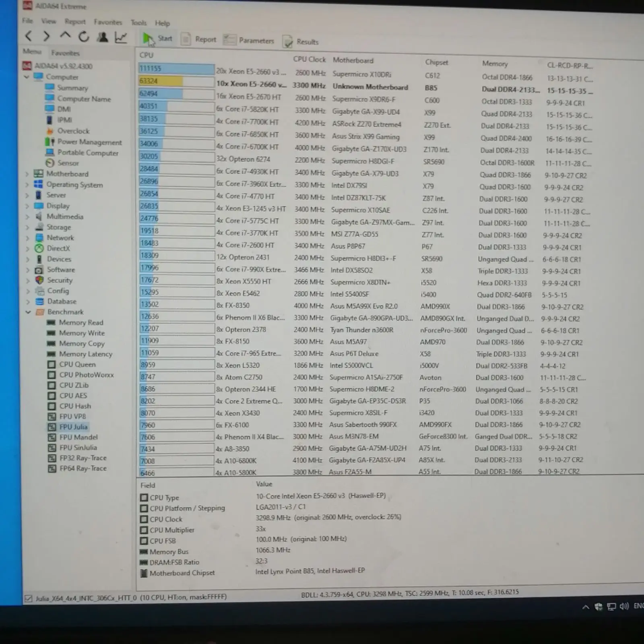The height and width of the screenshot is (644, 644).
Task: Expand the Motherboard tree node
Action: (x=27, y=174)
